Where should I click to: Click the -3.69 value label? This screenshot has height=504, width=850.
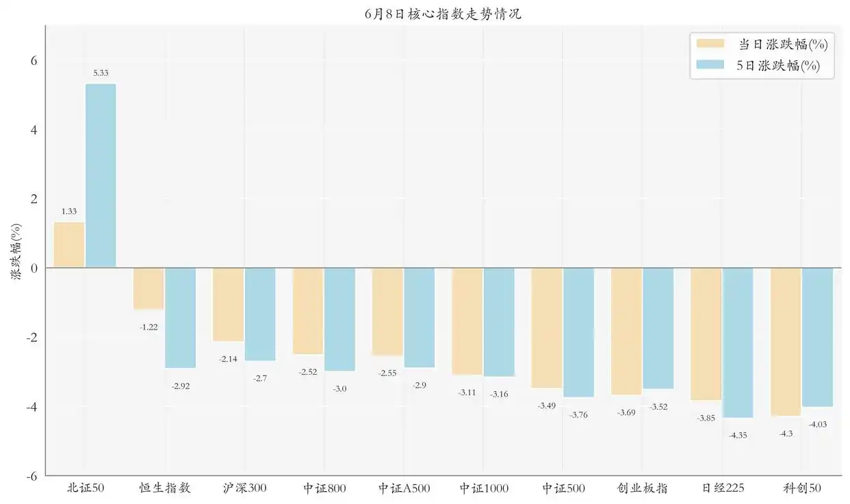tap(626, 412)
